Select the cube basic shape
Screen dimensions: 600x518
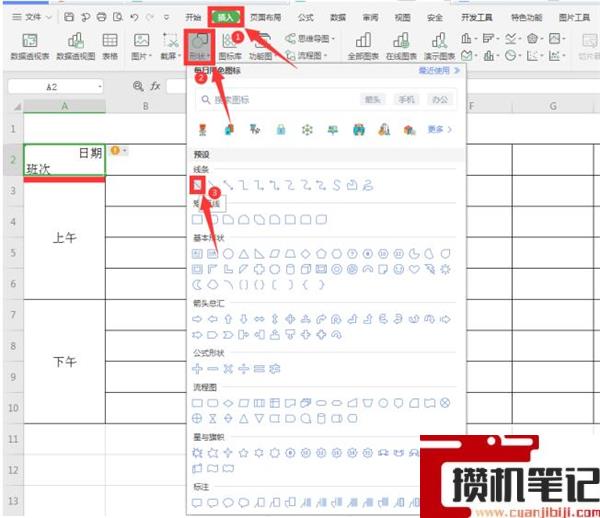point(306,269)
